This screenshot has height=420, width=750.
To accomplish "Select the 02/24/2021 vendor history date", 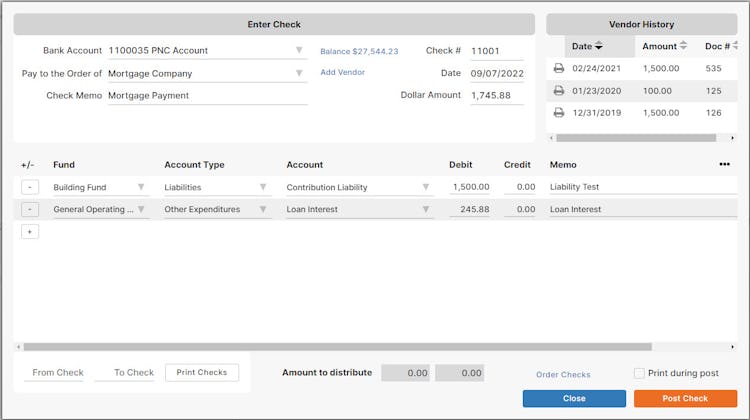I will [596, 68].
